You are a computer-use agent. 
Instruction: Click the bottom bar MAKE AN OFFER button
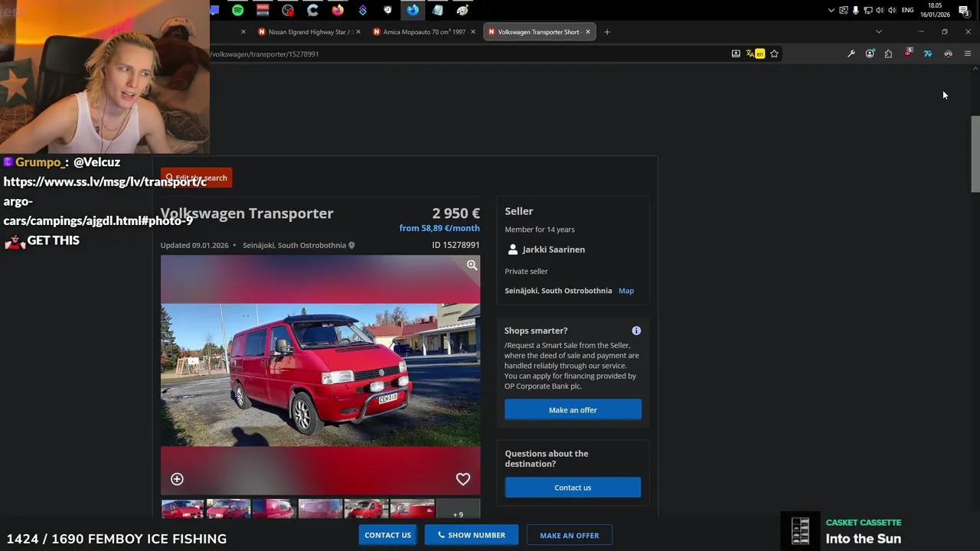click(569, 535)
